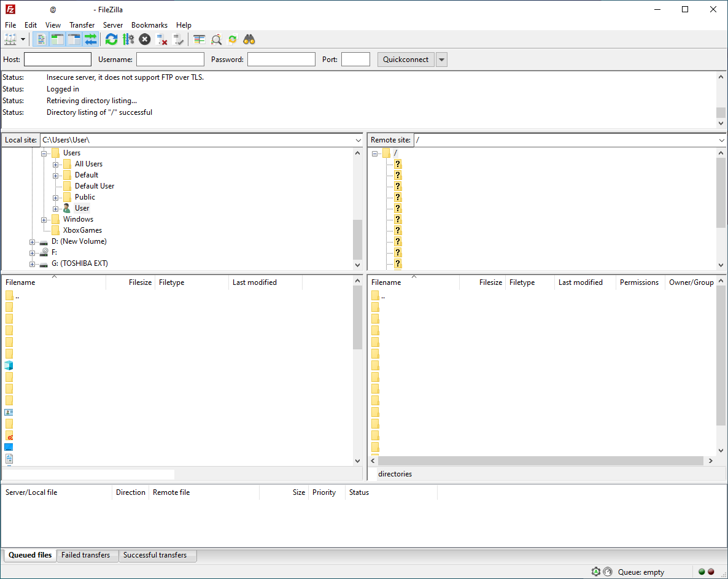
Task: Click the Username input field
Action: click(x=171, y=60)
